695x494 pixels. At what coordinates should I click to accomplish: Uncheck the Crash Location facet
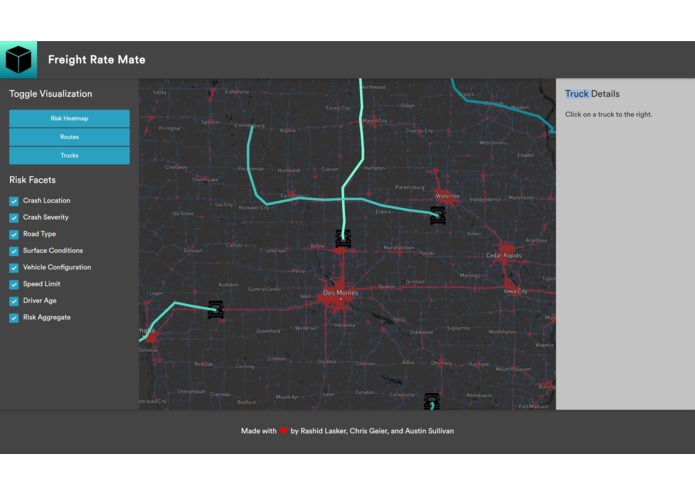click(x=14, y=201)
